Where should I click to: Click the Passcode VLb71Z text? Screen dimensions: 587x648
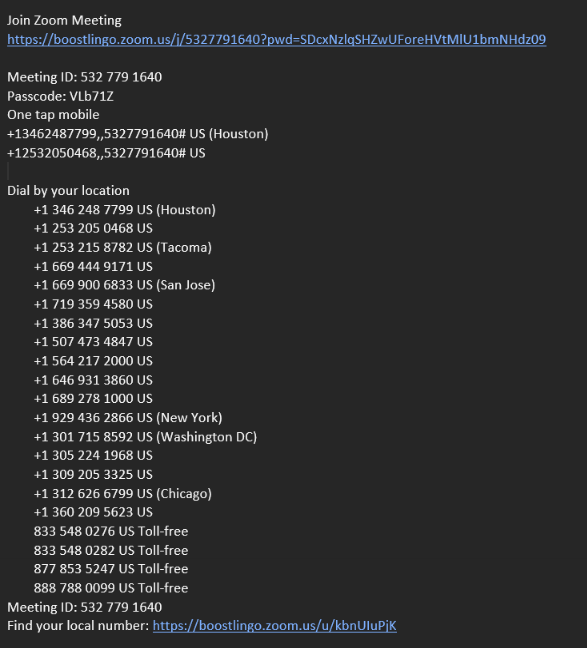point(60,96)
